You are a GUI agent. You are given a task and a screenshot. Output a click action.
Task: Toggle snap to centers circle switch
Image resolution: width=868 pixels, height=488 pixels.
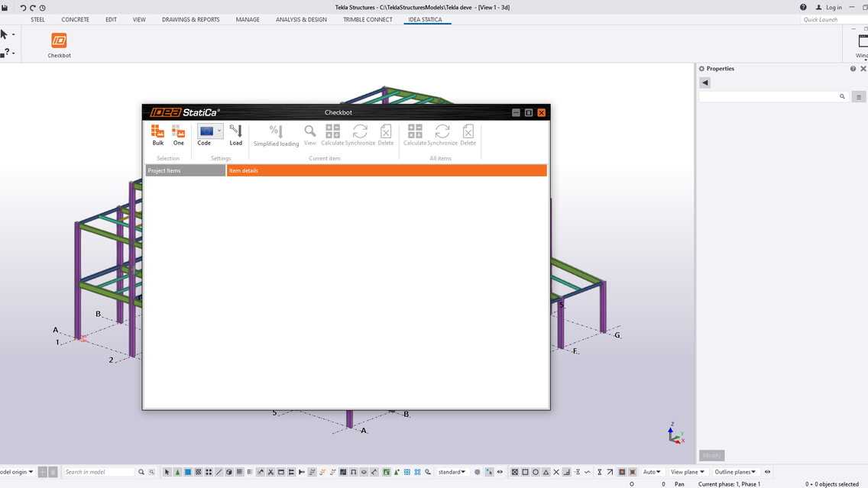coord(536,472)
